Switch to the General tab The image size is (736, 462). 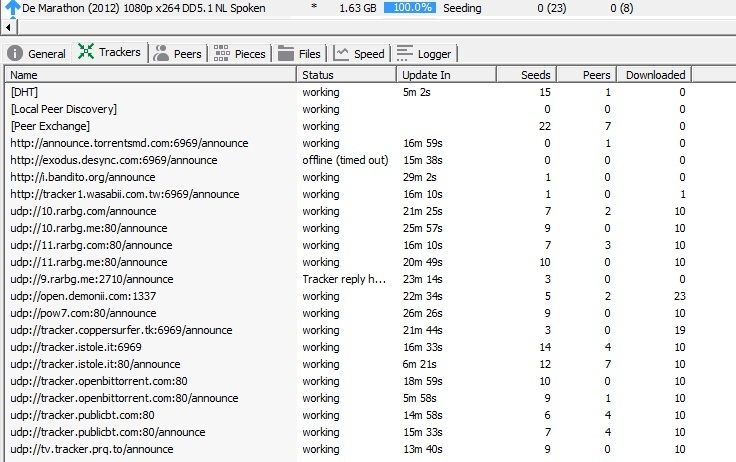pos(37,54)
